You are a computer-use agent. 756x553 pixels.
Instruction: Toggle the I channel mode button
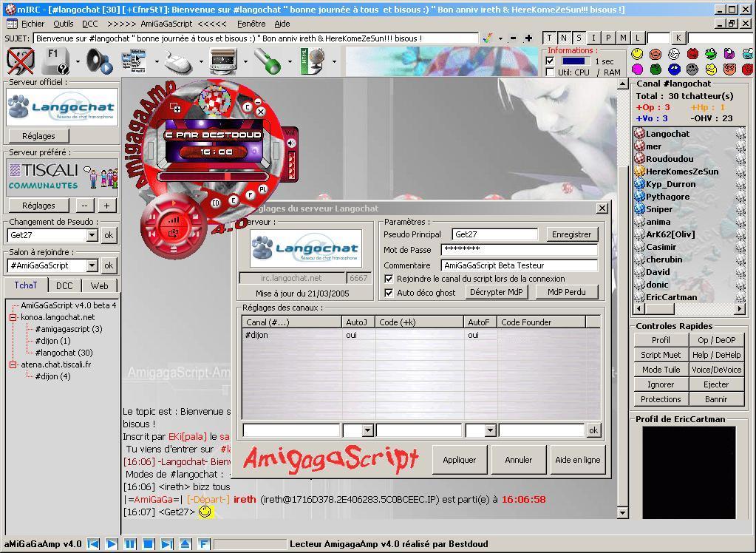click(x=593, y=38)
